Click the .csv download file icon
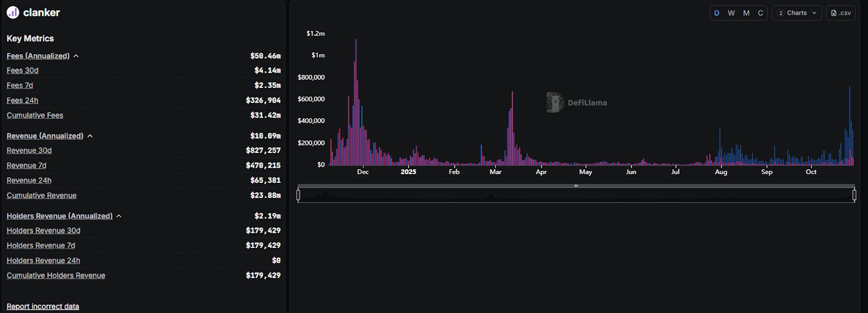Screen dimensions: 868x313 point(834,13)
